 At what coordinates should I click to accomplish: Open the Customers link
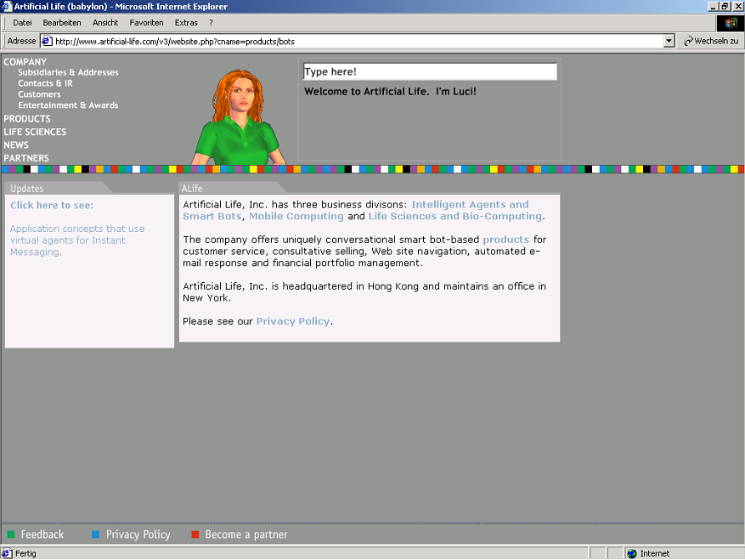[39, 94]
